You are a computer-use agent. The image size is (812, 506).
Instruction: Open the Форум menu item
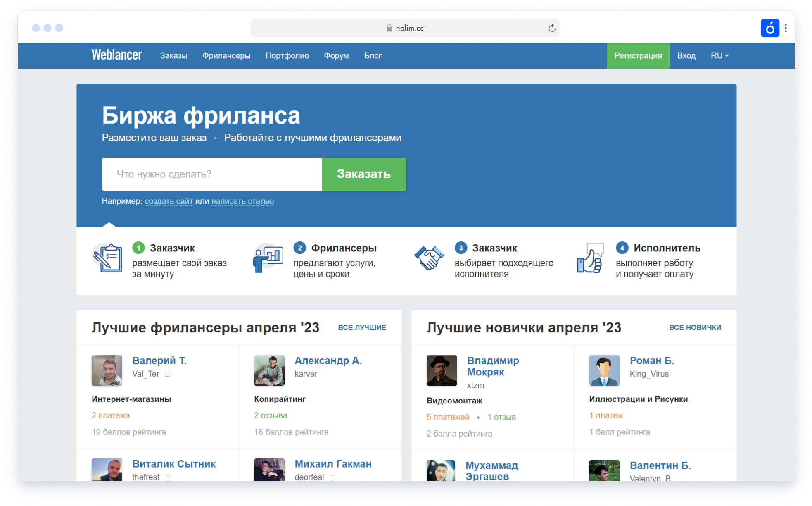point(336,55)
